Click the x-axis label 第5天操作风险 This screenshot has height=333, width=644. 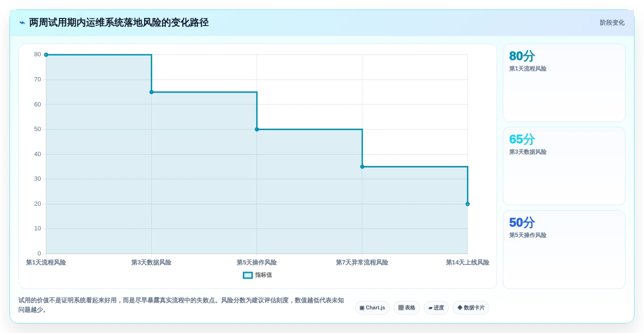point(257,263)
